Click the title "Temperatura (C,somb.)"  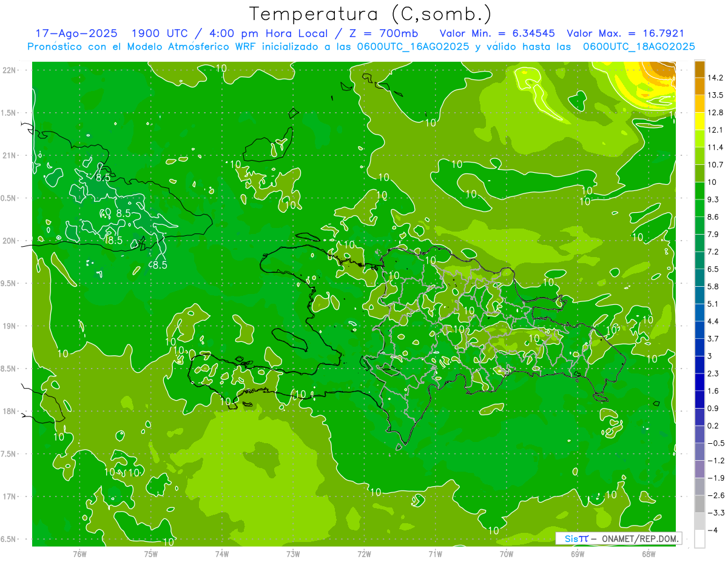371,14
